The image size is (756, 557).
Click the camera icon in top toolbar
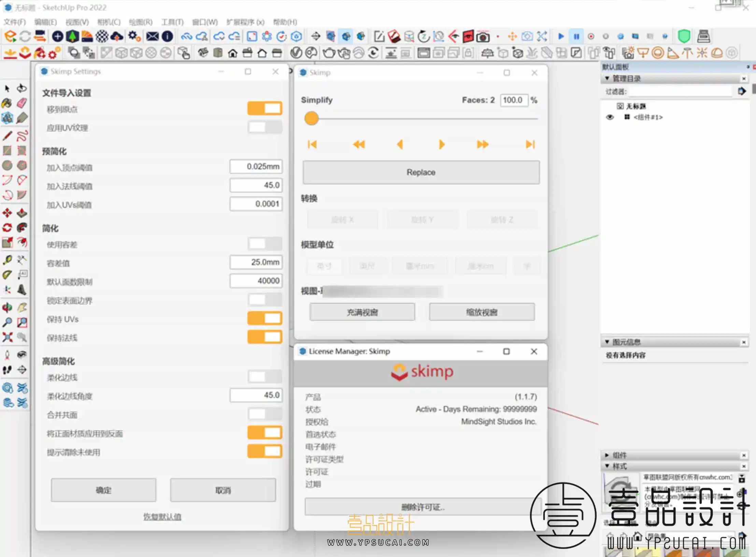483,37
